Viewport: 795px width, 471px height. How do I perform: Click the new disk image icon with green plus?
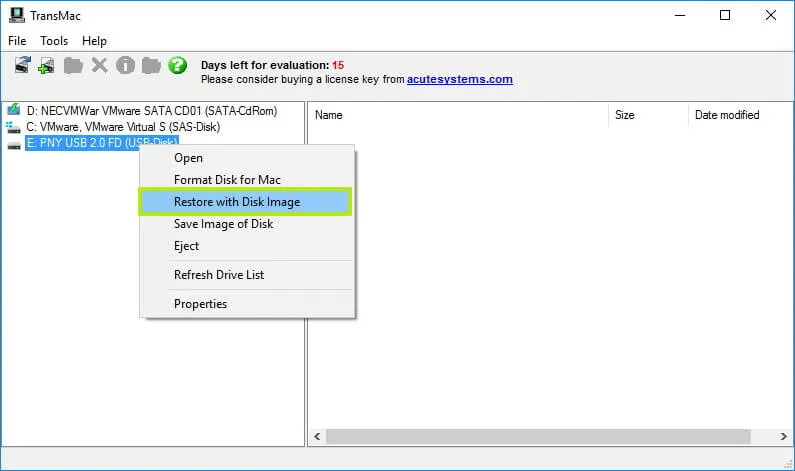[47, 66]
